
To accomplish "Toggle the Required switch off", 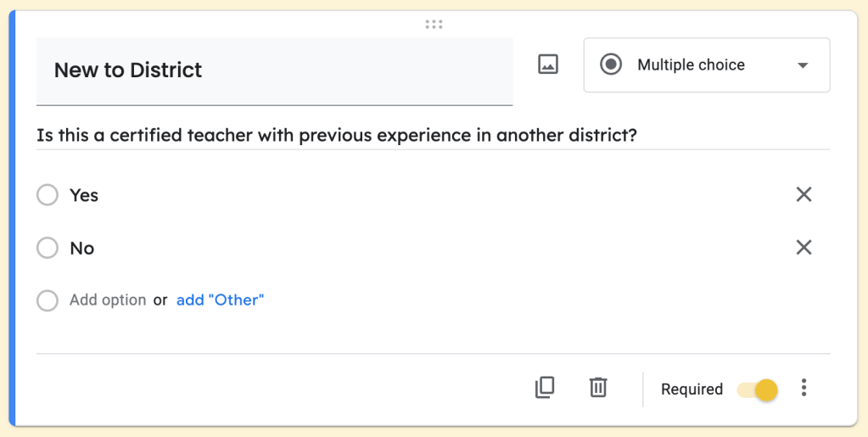I will pyautogui.click(x=758, y=389).
